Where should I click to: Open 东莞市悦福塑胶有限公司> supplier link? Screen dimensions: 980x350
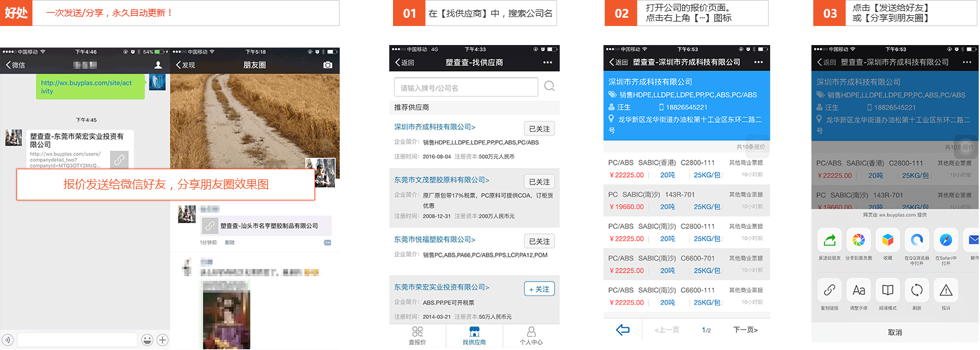pos(435,240)
